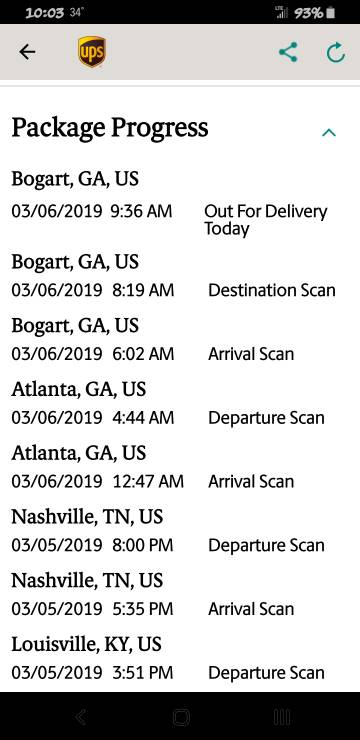
Task: Select Louisville 3:51 PM Departure Scan
Action: click(180, 658)
